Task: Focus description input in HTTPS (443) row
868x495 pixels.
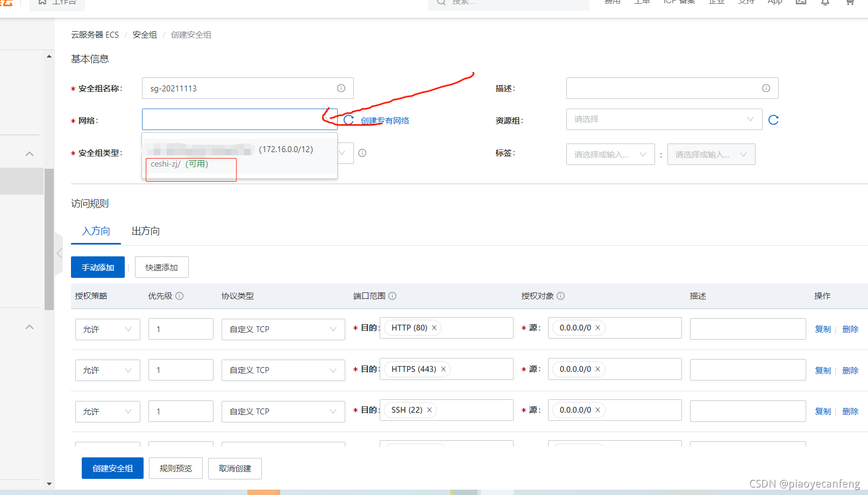Action: point(748,370)
